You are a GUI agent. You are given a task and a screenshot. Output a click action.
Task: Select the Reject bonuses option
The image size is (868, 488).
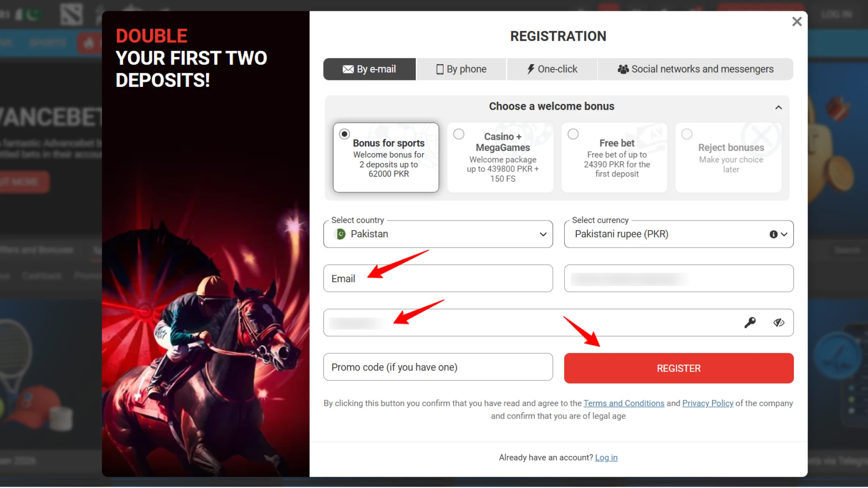[687, 134]
